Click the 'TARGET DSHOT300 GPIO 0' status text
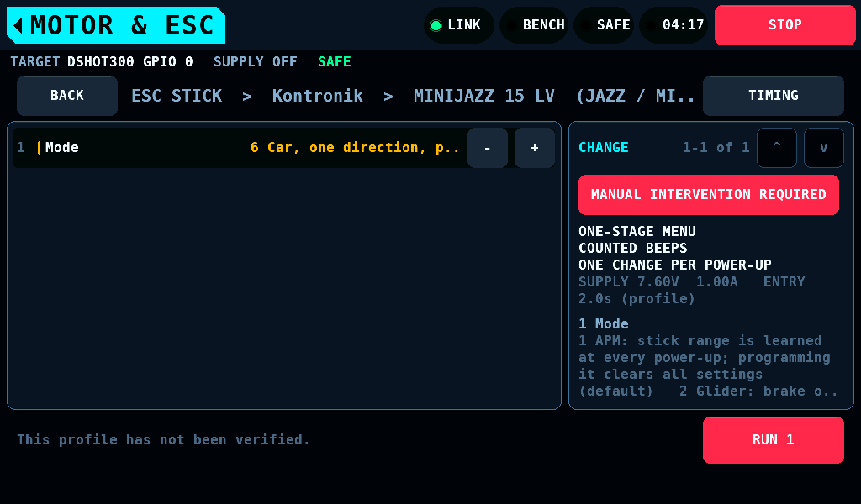This screenshot has width=861, height=504. point(102,61)
